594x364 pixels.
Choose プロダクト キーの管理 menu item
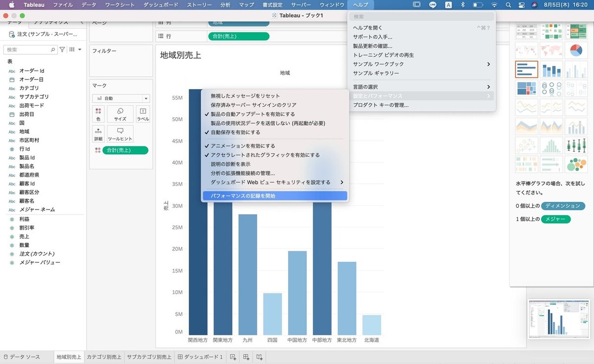422,105
